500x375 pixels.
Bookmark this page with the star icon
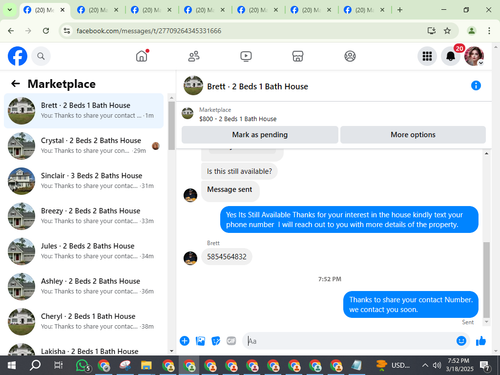(447, 31)
